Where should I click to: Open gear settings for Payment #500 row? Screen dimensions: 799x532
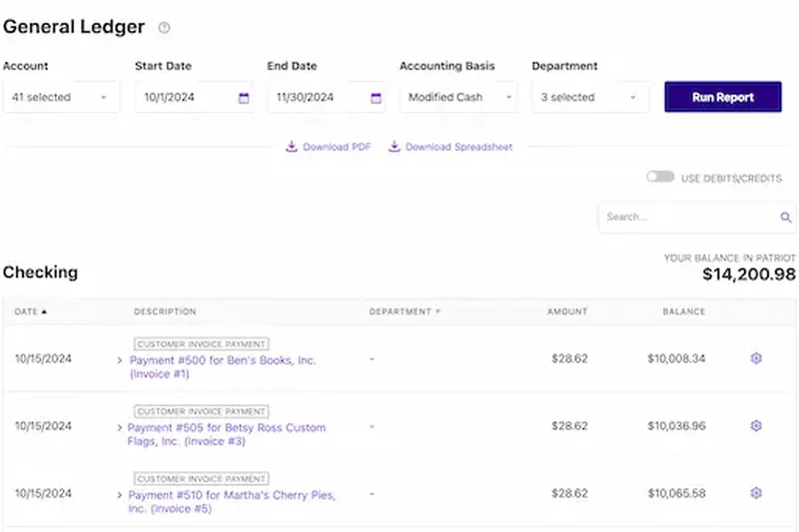click(x=756, y=358)
